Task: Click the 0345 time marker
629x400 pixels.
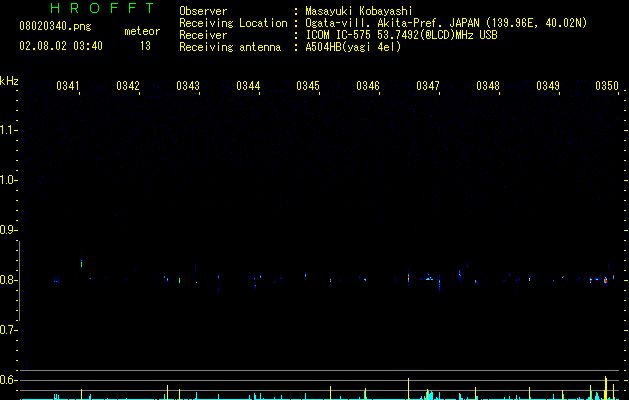Action: [x=308, y=86]
